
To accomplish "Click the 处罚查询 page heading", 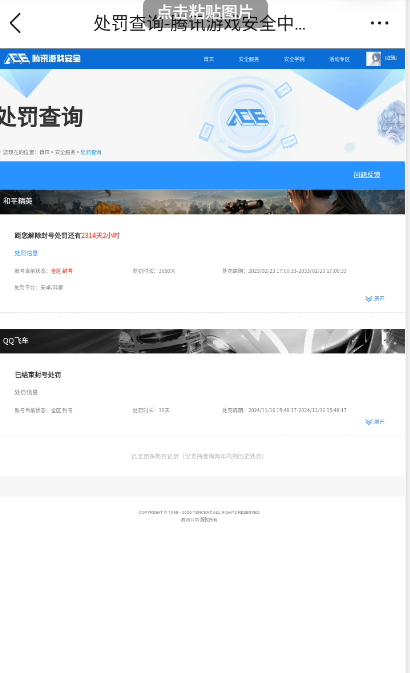I will (41, 117).
